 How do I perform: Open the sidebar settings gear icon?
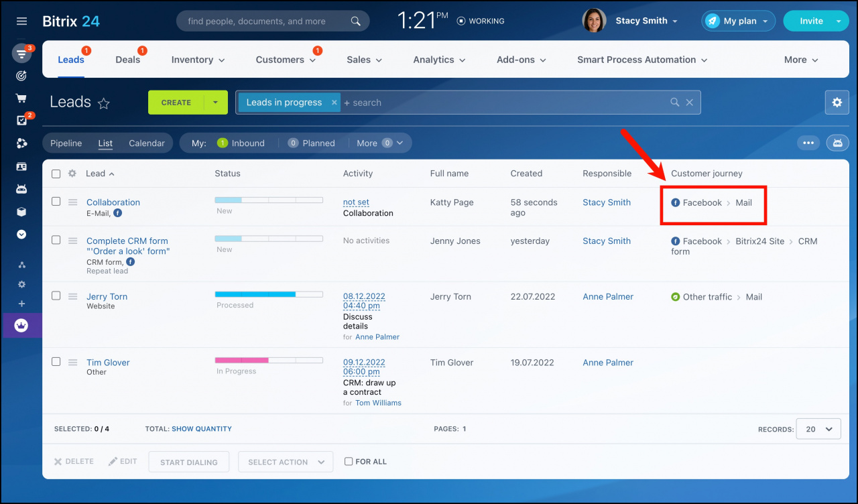click(21, 284)
